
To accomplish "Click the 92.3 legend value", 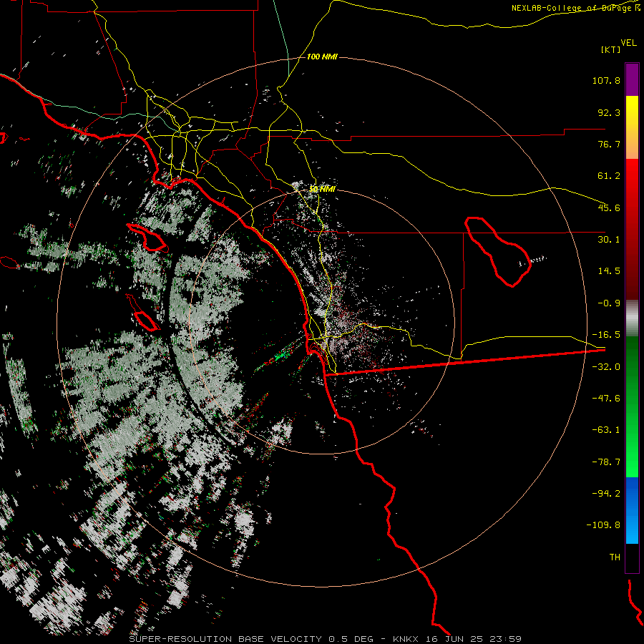I will [609, 112].
